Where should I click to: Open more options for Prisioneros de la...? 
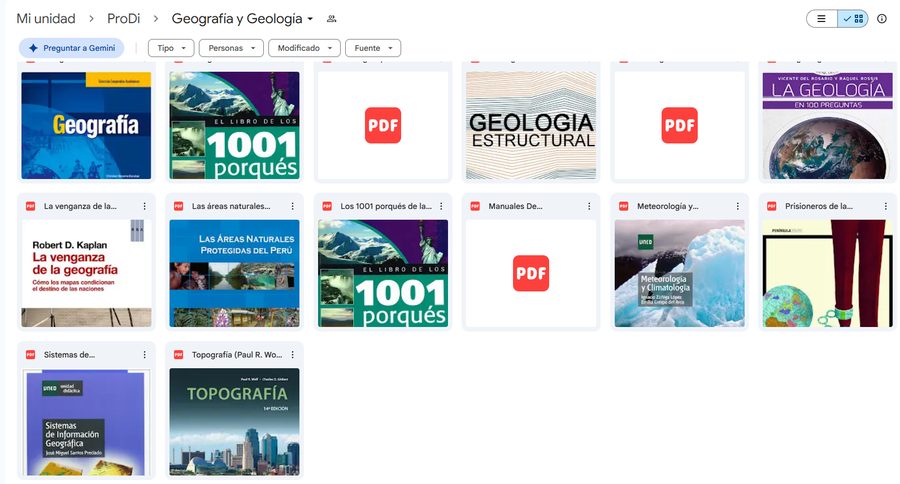(886, 206)
